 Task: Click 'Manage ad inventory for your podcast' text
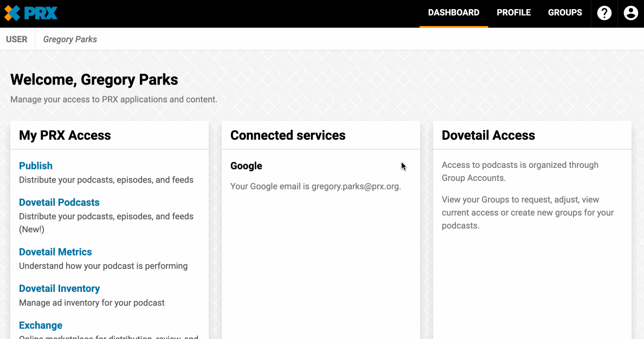(92, 303)
